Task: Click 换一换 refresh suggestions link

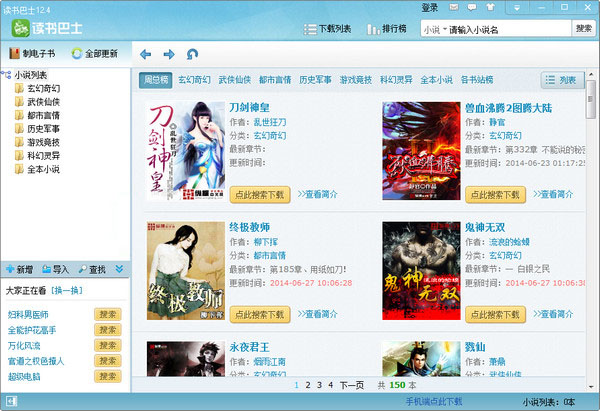Action: point(67,290)
